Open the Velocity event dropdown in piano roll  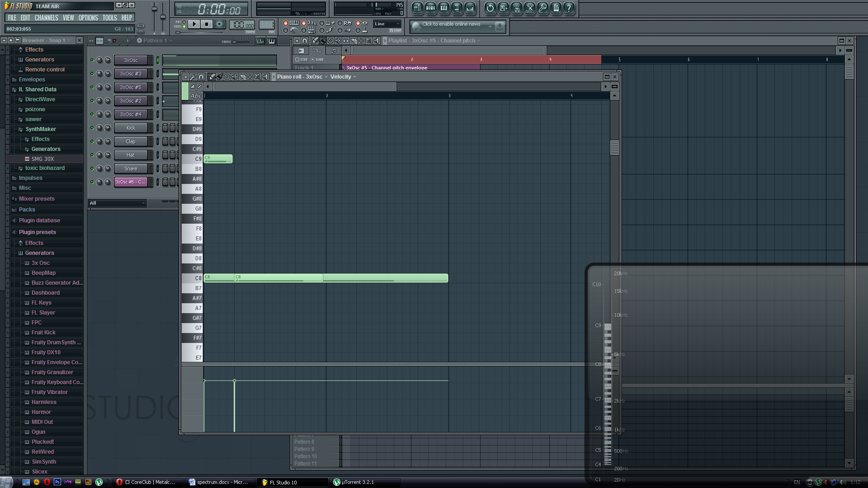(343, 77)
